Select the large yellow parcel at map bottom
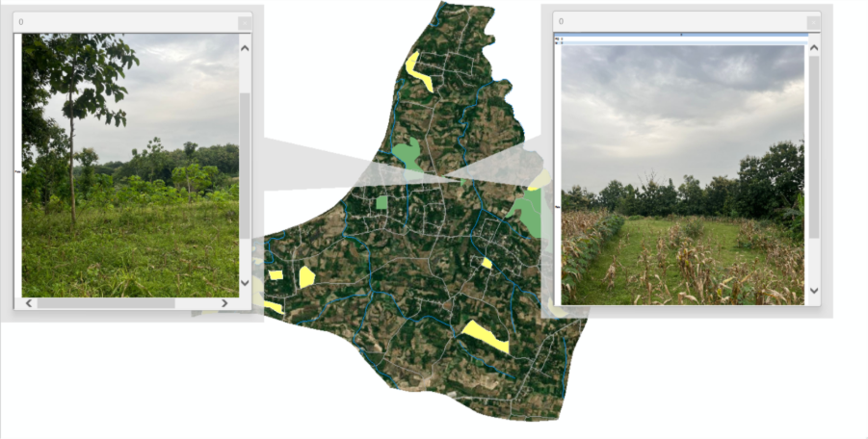This screenshot has height=439, width=868. [486, 336]
